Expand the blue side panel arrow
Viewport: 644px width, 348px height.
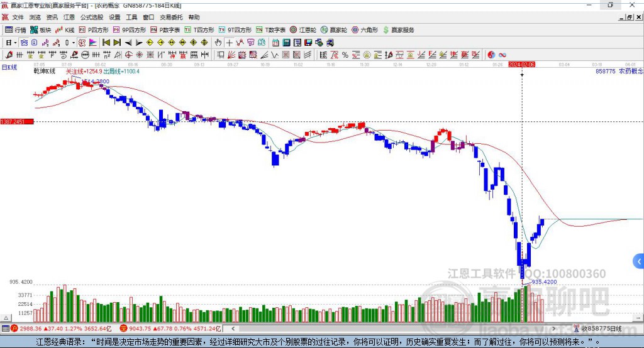[x=639, y=261]
